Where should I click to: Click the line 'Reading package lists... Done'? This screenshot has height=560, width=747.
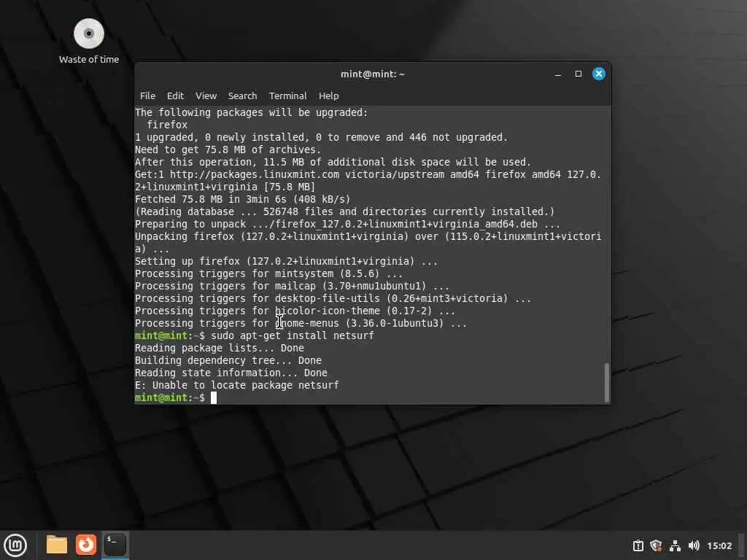pos(219,348)
